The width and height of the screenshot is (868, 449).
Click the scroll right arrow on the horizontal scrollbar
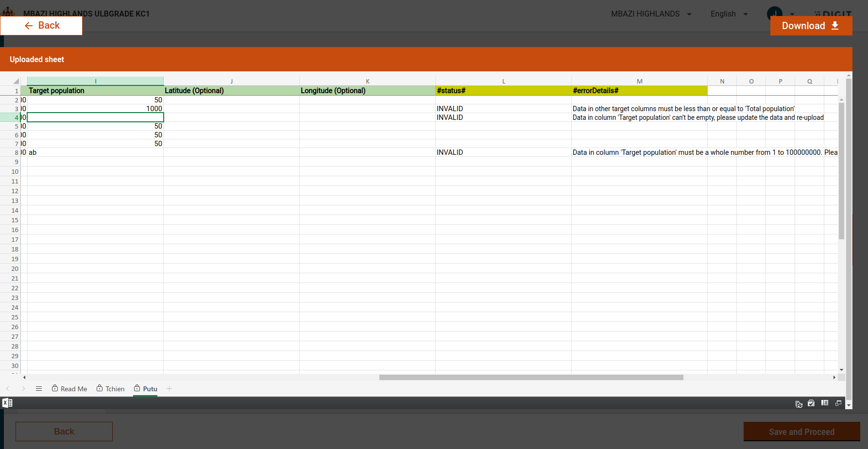(834, 377)
